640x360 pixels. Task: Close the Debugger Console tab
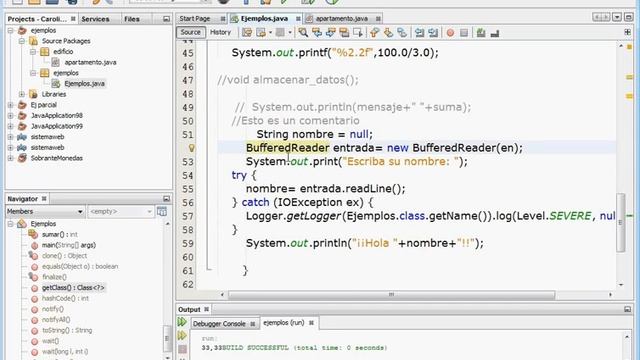click(253, 324)
